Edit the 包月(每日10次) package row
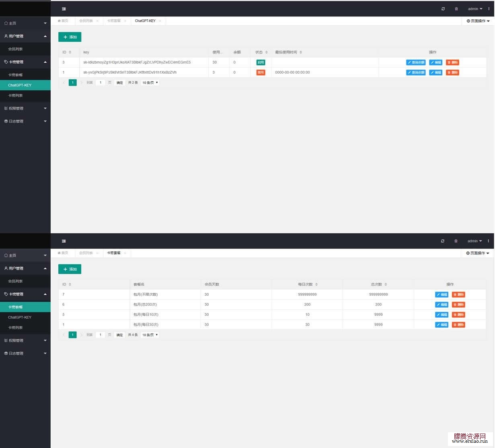Screen dimensions: 495x448 point(442,314)
